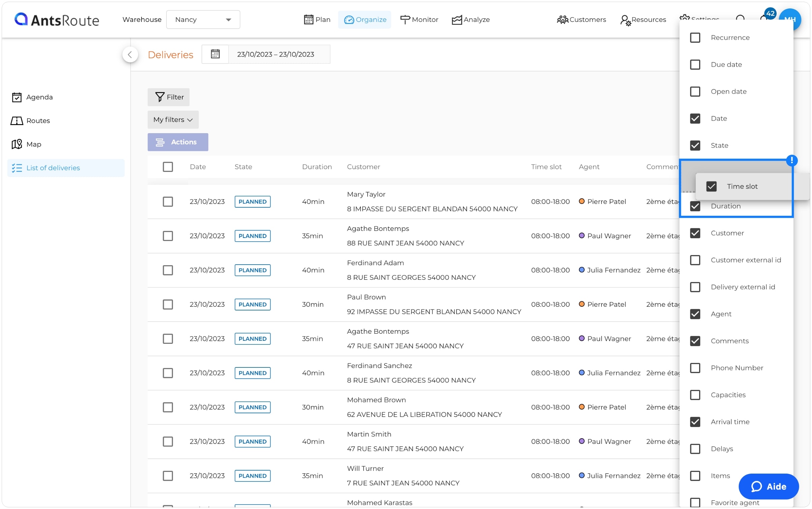Open the Map view
Viewport: 812px width, 509px height.
click(x=26, y=144)
